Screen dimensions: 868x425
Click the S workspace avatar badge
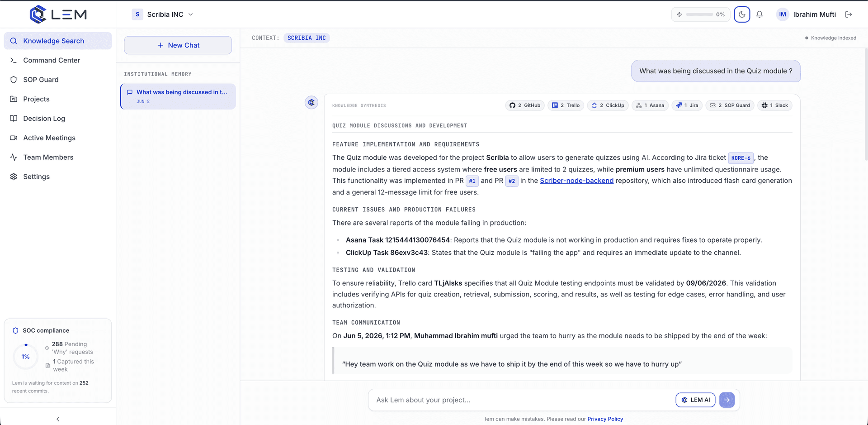pos(137,14)
